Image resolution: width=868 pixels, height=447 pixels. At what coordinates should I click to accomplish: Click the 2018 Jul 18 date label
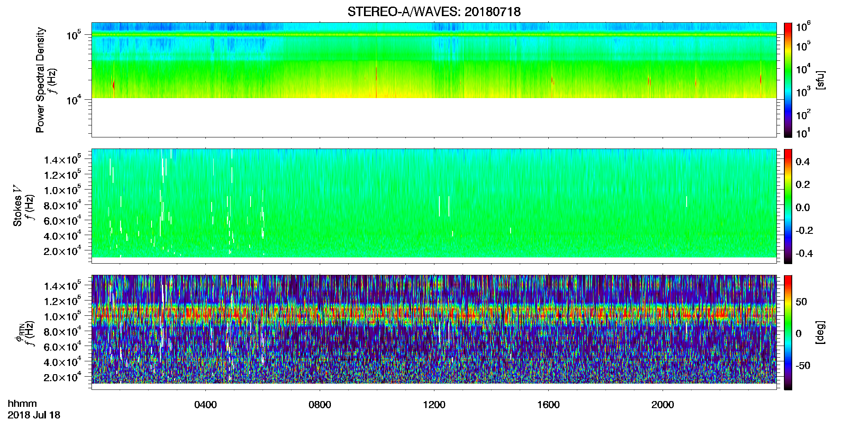[34, 415]
